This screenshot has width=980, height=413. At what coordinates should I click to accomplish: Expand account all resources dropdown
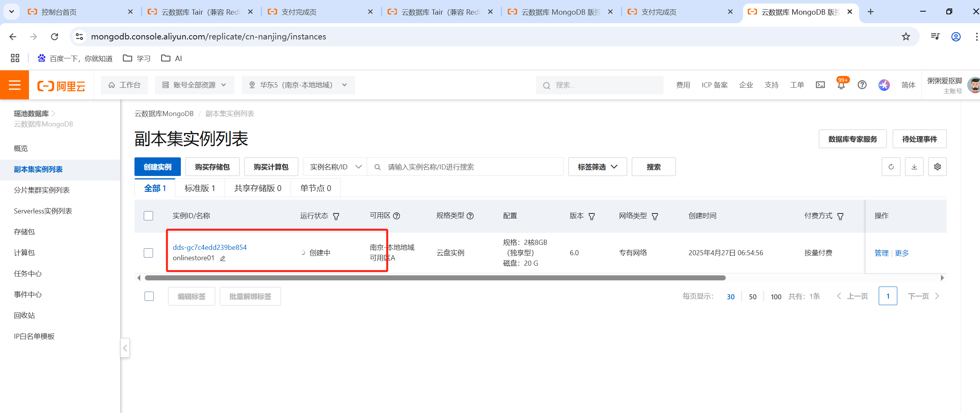(194, 85)
